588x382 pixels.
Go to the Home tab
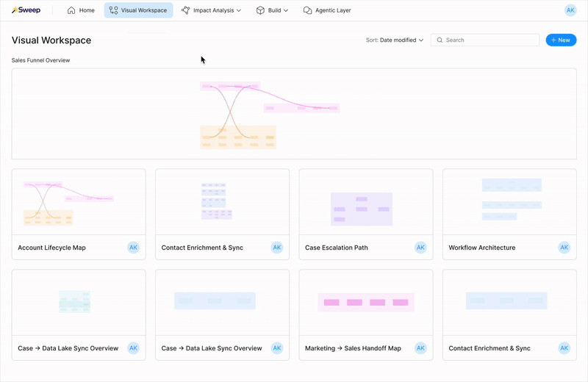[81, 10]
